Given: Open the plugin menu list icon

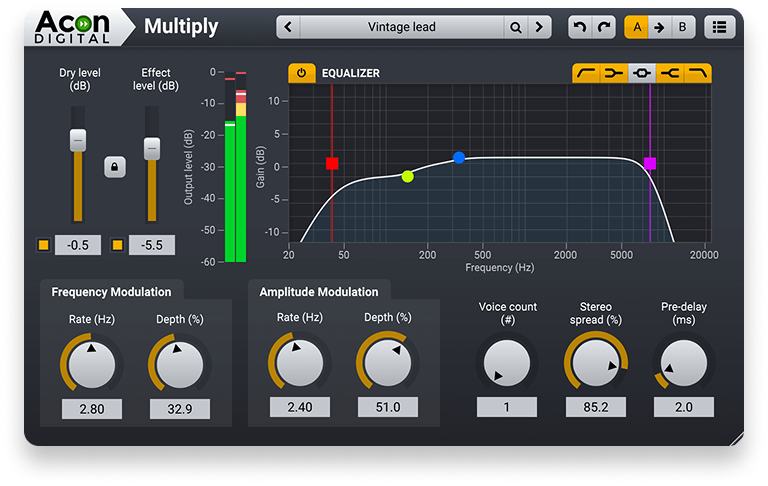Looking at the screenshot, I should coord(719,27).
